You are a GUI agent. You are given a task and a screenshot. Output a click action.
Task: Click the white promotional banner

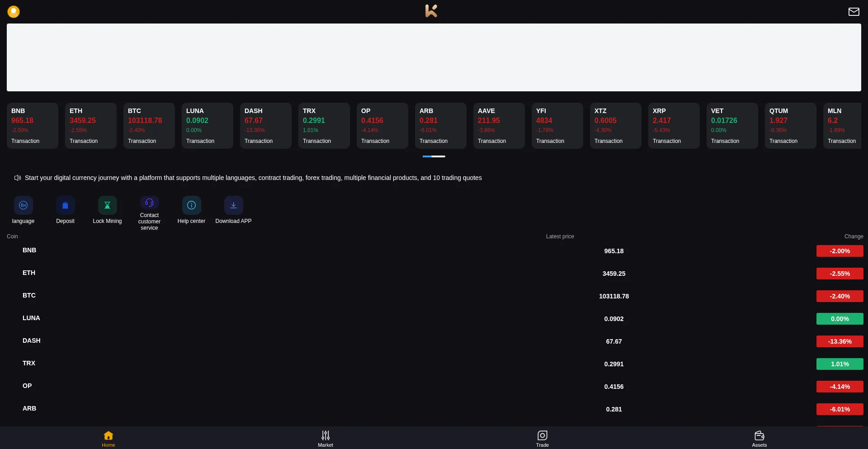point(434,57)
